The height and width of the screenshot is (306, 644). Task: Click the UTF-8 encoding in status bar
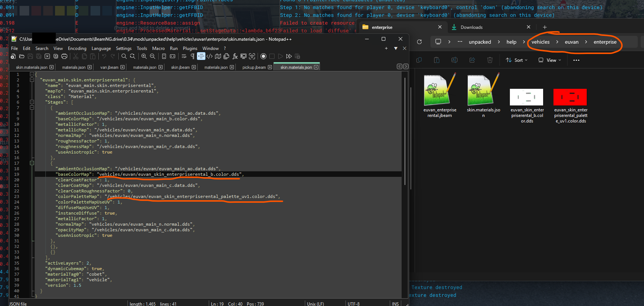tap(353, 304)
